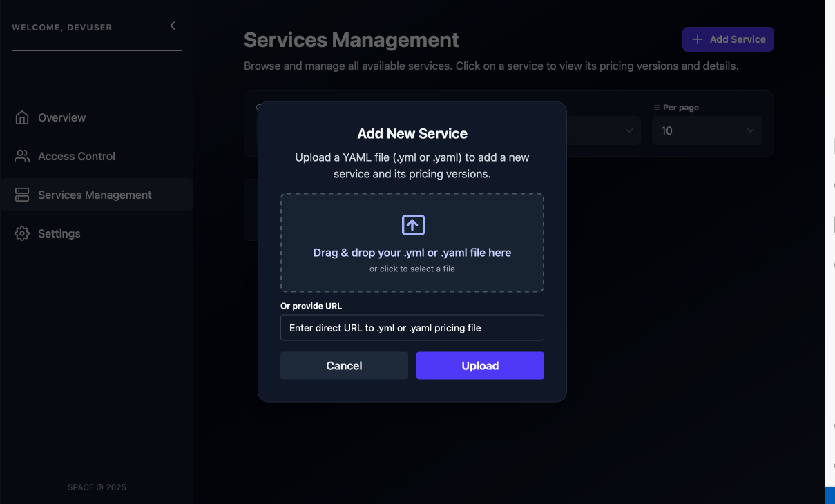Go to the Overview menu item
This screenshot has width=835, height=504.
[x=62, y=117]
